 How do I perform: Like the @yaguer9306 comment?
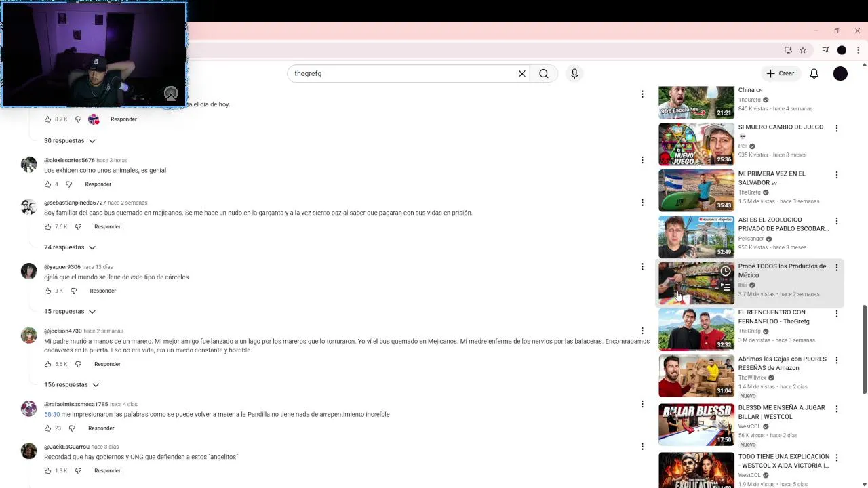(x=47, y=291)
